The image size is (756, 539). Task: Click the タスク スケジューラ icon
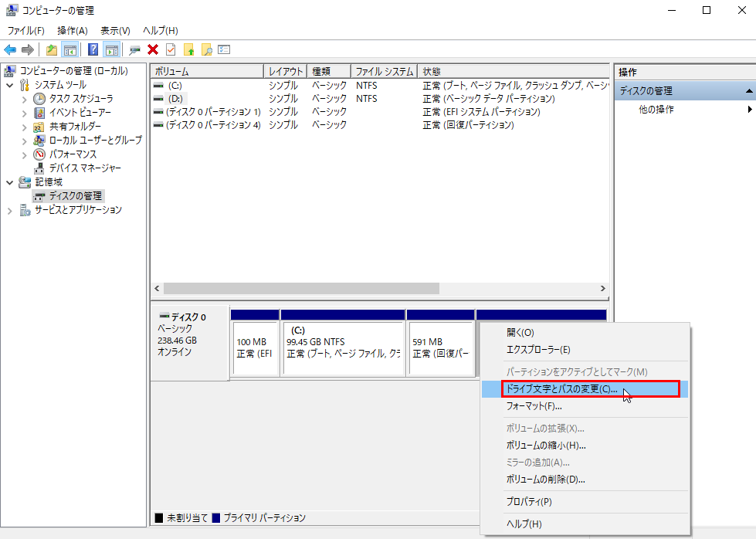(x=38, y=98)
